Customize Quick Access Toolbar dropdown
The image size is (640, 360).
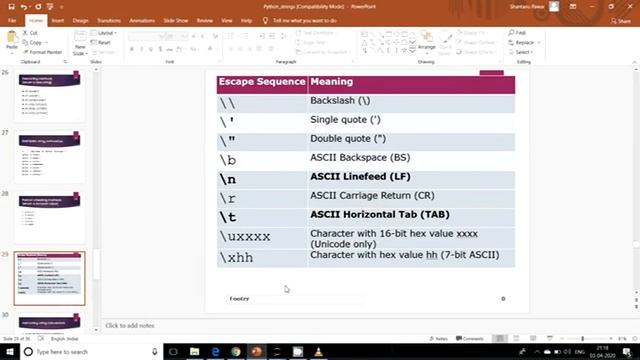tap(62, 7)
